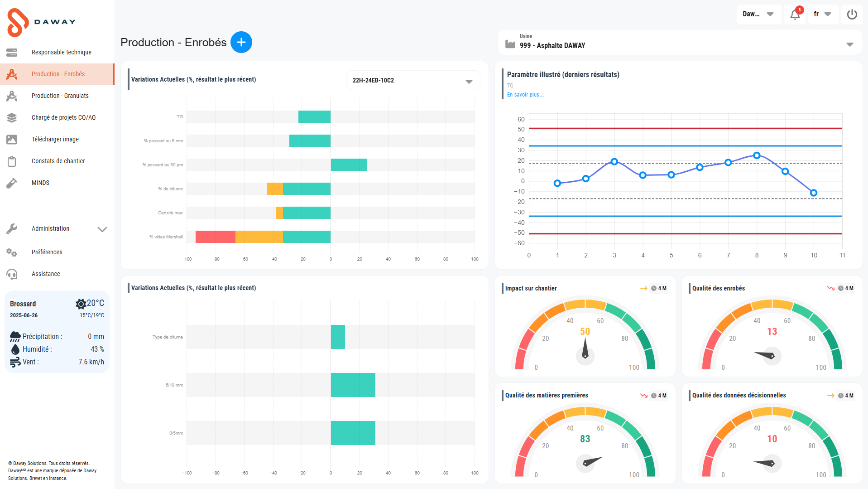This screenshot has width=868, height=489.
Task: Click the MINDS test tube icon
Action: tap(12, 183)
